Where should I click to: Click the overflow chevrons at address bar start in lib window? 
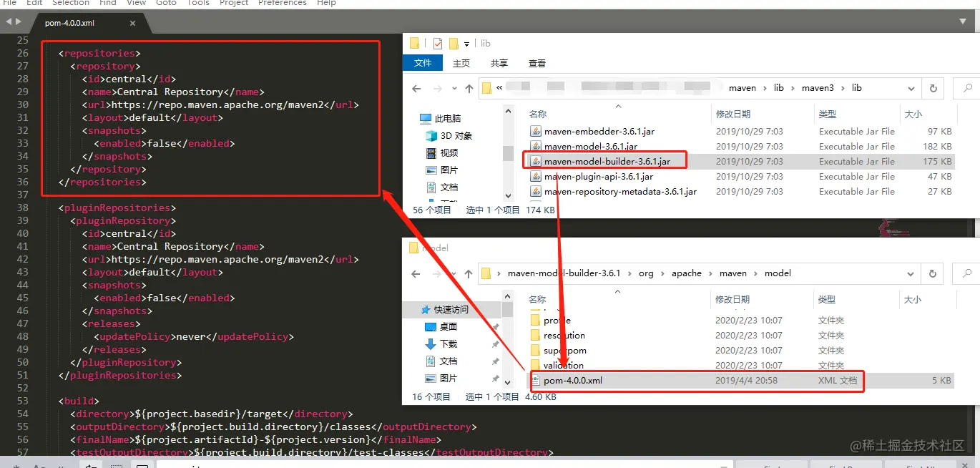[x=500, y=88]
